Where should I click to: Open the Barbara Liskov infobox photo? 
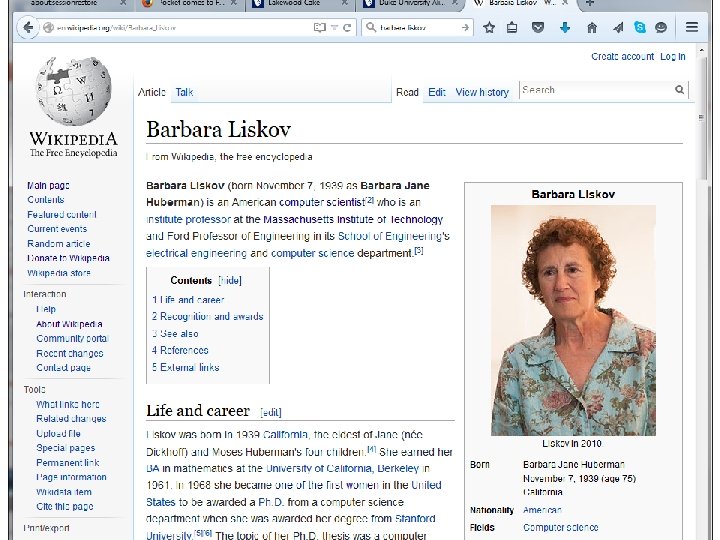(573, 320)
